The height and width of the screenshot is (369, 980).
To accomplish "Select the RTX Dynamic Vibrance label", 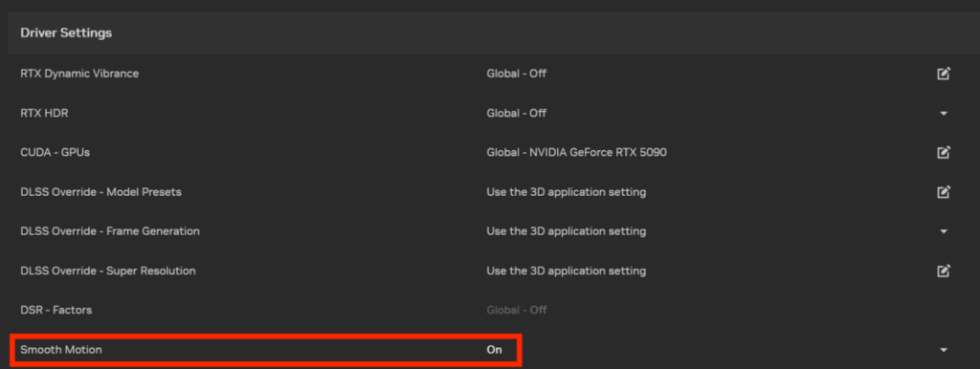I will click(79, 74).
